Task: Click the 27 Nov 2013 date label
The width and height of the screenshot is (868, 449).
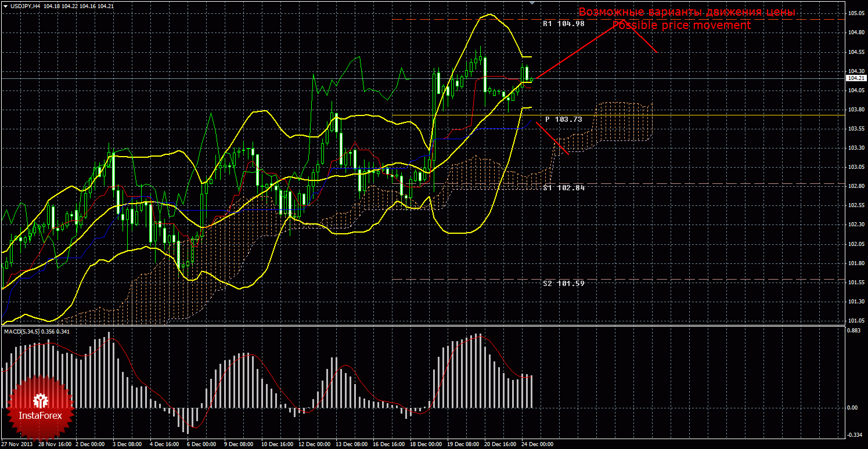Action: (x=17, y=444)
